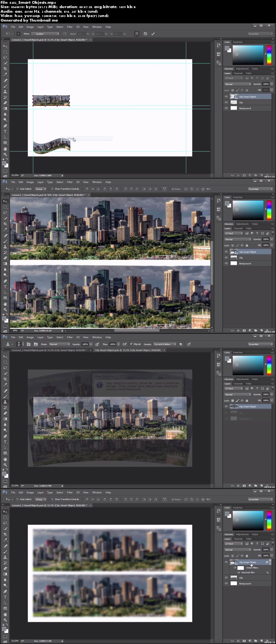
Task: Open the Warp style dropdown showing Custom
Action: click(45, 34)
